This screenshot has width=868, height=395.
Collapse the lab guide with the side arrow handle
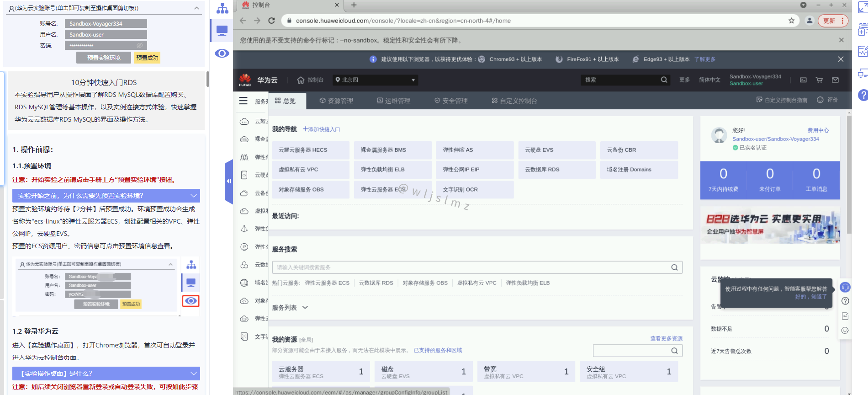pos(229,181)
